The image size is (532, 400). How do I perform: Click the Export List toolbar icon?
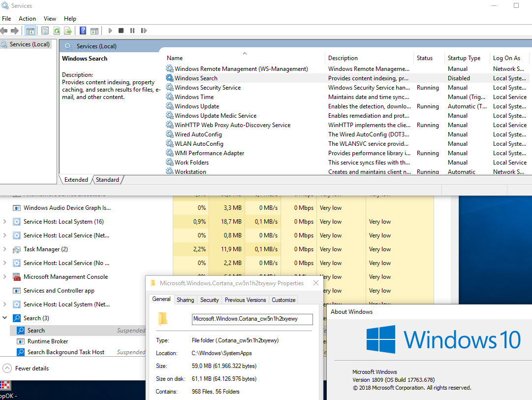coord(68,31)
